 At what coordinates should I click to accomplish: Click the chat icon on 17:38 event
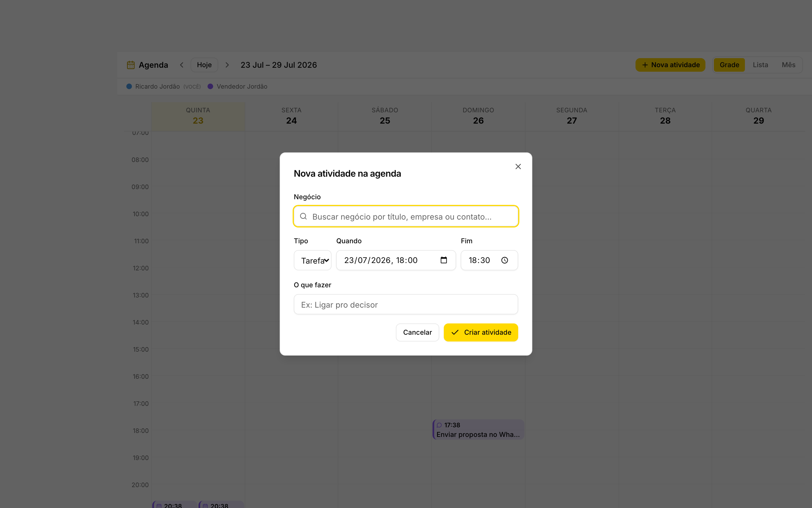tap(439, 425)
